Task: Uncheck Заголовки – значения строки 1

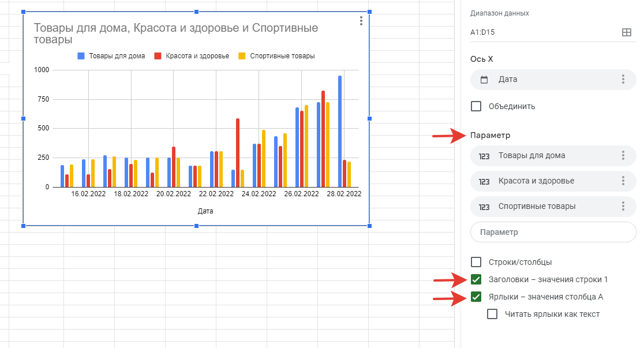Action: pyautogui.click(x=476, y=280)
